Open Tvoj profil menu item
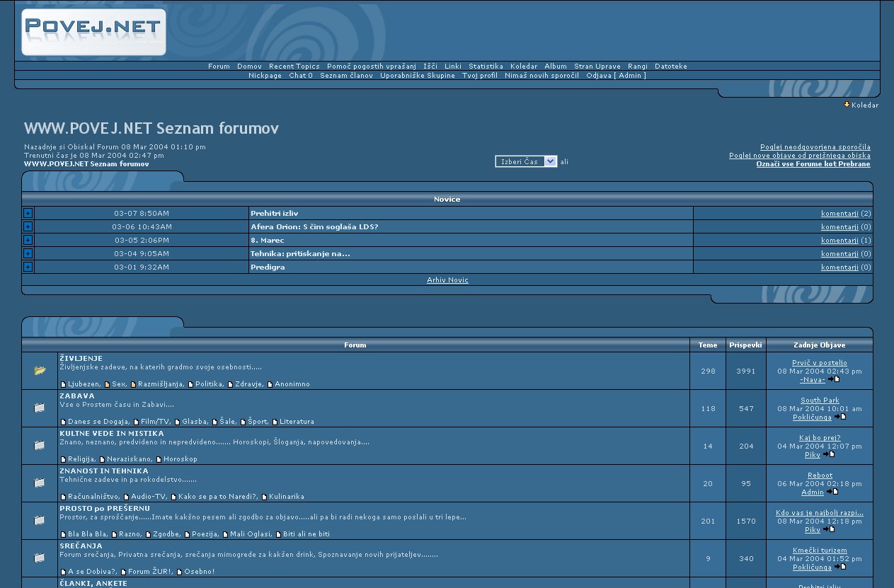The image size is (894, 588). [480, 76]
